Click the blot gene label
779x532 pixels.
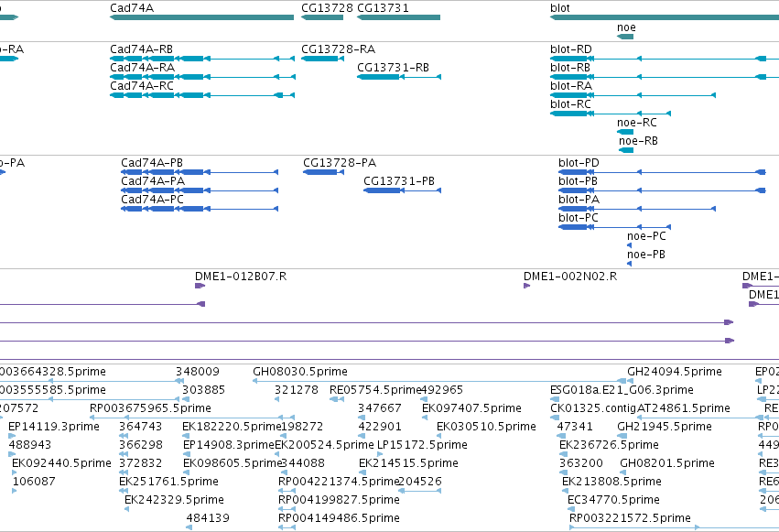[560, 8]
